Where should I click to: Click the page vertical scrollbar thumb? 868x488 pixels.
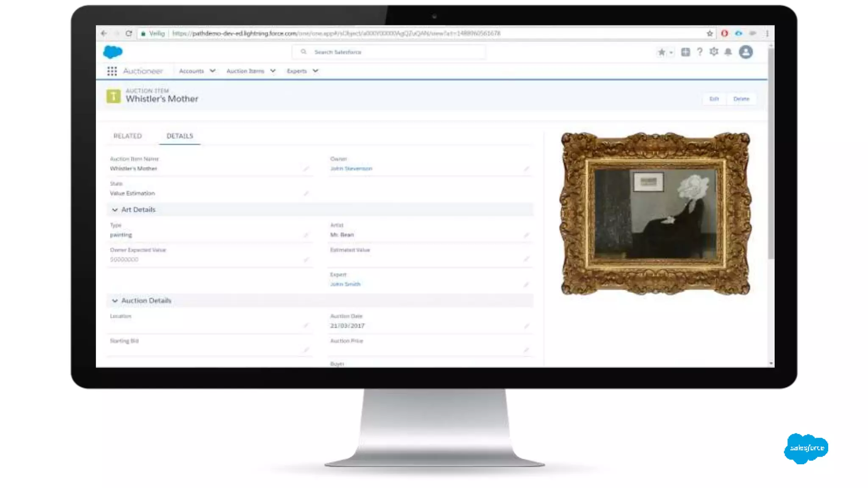[771, 152]
